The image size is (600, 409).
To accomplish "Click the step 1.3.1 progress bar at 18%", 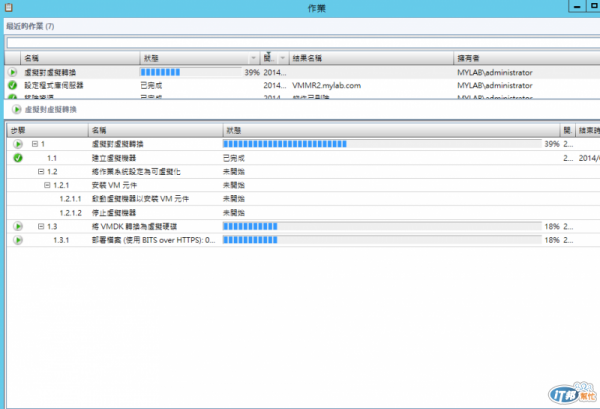I will 382,240.
